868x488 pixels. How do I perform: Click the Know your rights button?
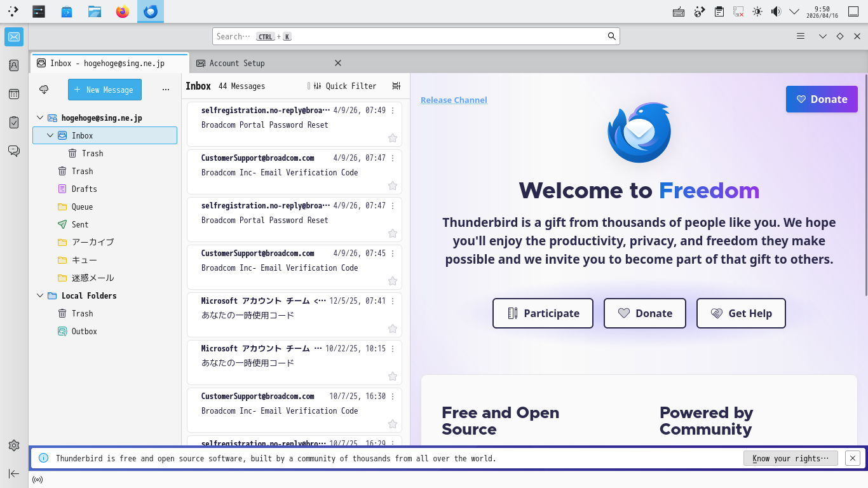pyautogui.click(x=790, y=458)
